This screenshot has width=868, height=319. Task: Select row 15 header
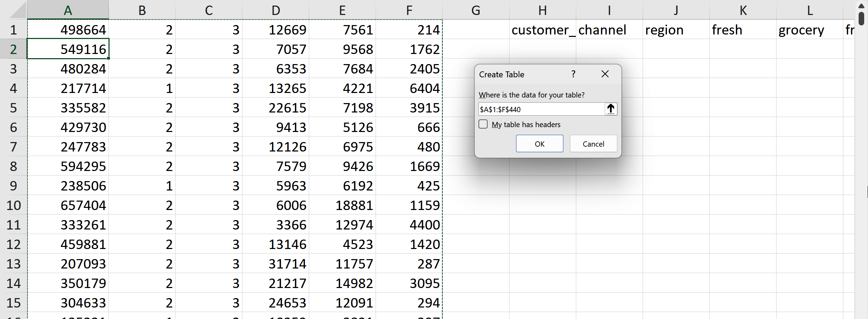click(14, 303)
